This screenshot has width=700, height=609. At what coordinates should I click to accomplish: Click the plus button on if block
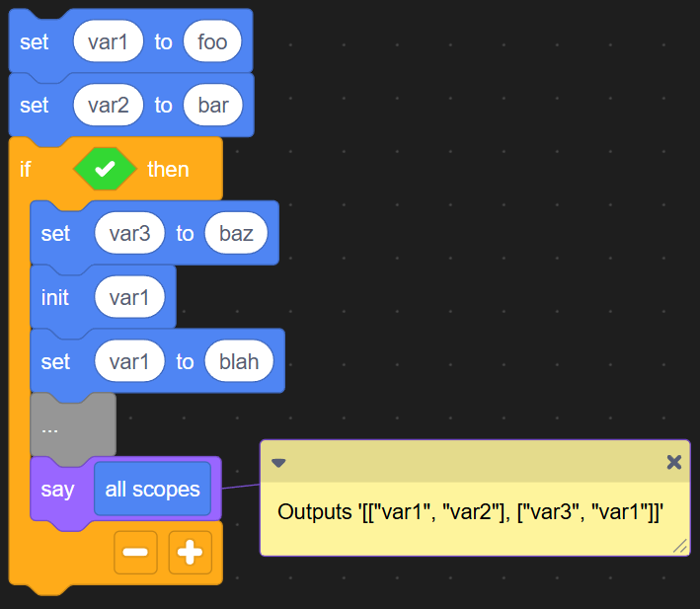click(190, 553)
